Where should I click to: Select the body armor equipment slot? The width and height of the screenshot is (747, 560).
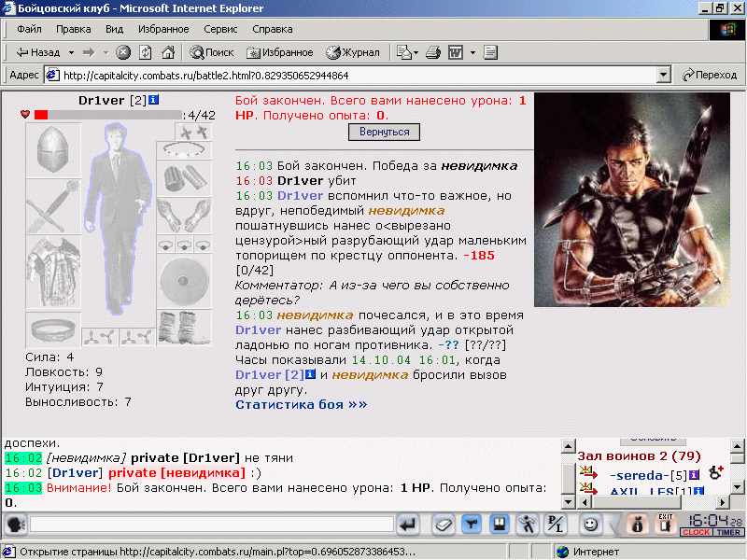point(53,273)
